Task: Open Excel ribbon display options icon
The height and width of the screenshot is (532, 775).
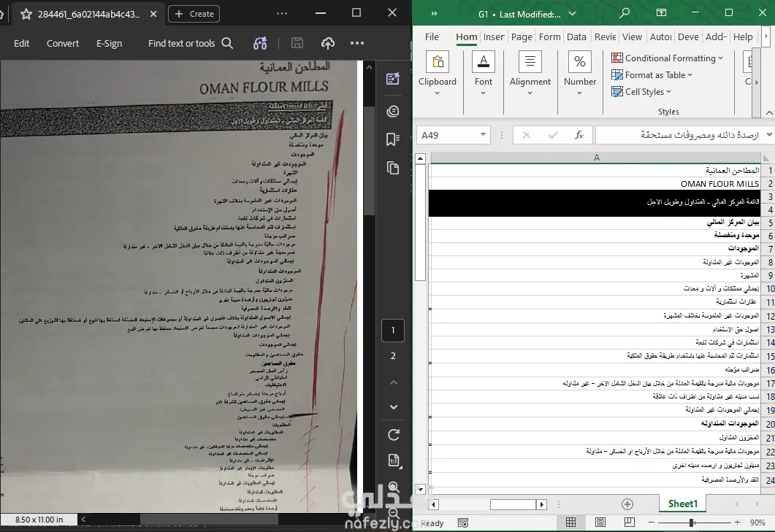Action: (x=661, y=13)
